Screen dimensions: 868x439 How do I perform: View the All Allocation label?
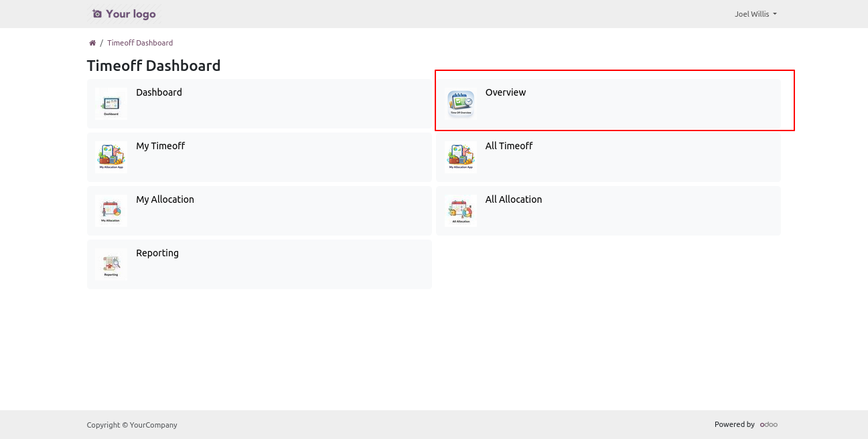pos(514,199)
